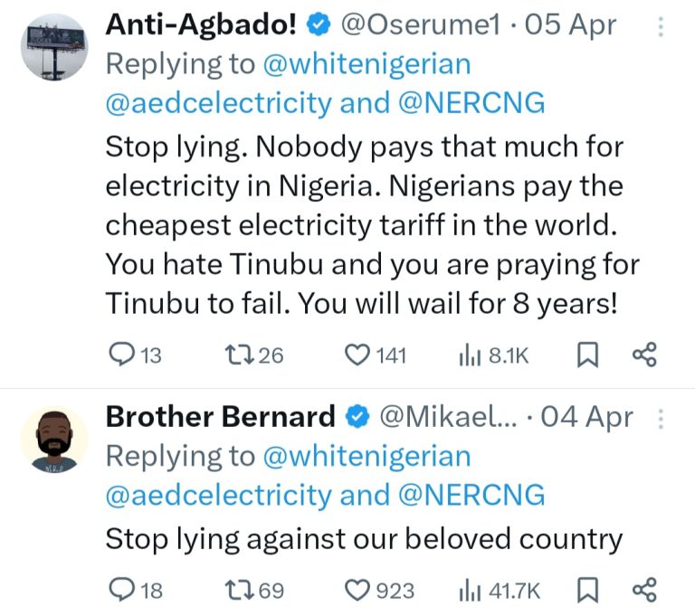Open @whitenigerian mention in Anti-Agbado's reply
The image size is (695, 616).
point(367,64)
